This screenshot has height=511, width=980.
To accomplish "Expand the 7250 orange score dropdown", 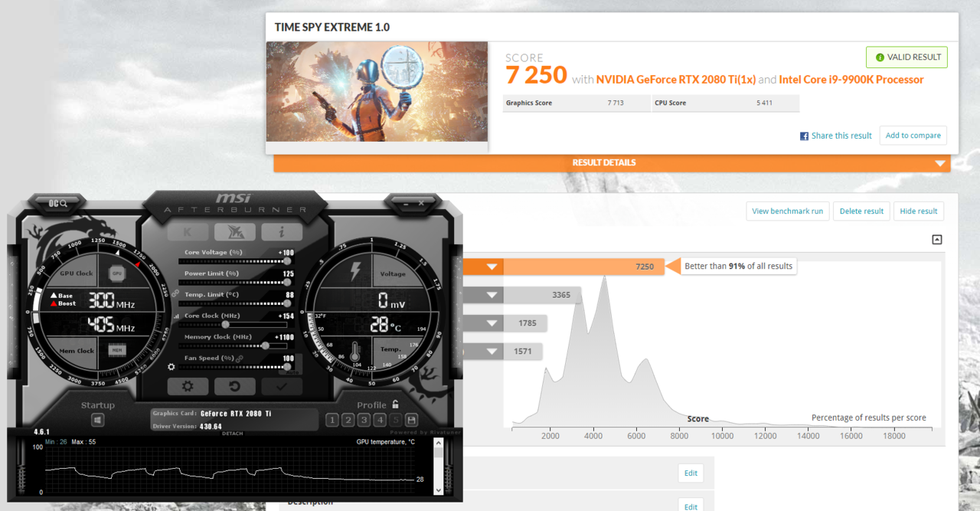I will click(x=492, y=267).
